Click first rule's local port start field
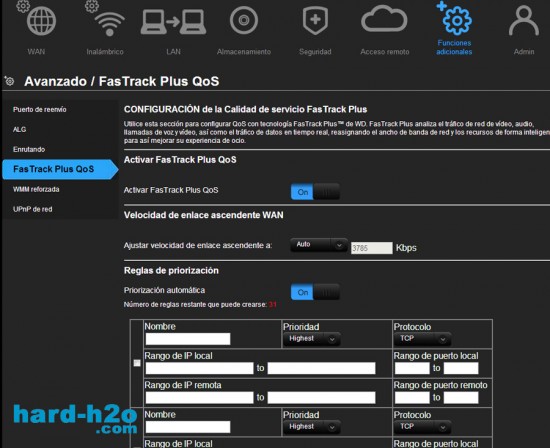Screen dimensions: 550x448 [412, 368]
